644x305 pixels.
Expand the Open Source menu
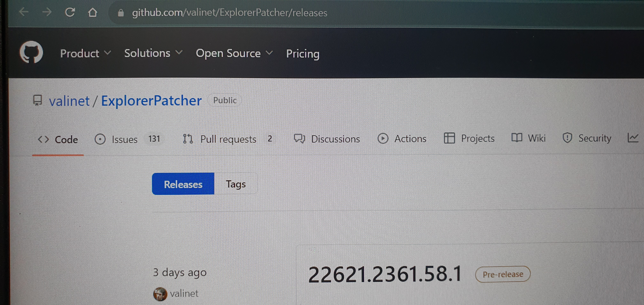234,53
